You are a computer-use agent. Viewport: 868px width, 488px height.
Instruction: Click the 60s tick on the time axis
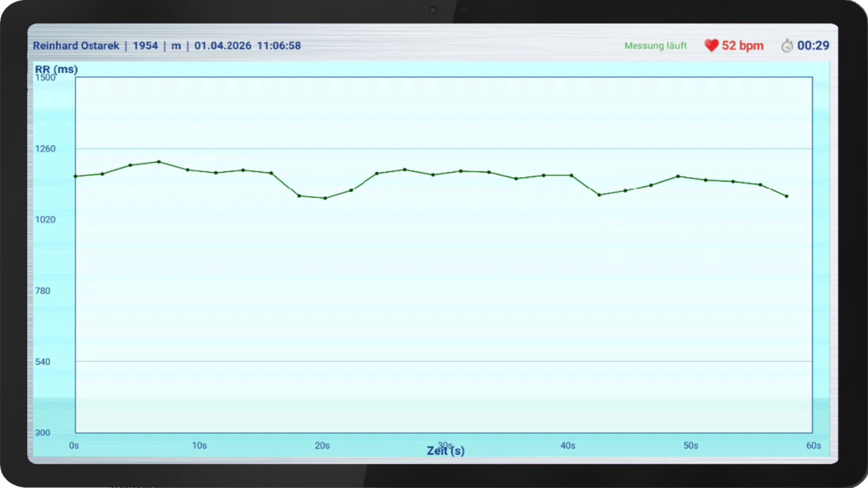[x=813, y=445]
